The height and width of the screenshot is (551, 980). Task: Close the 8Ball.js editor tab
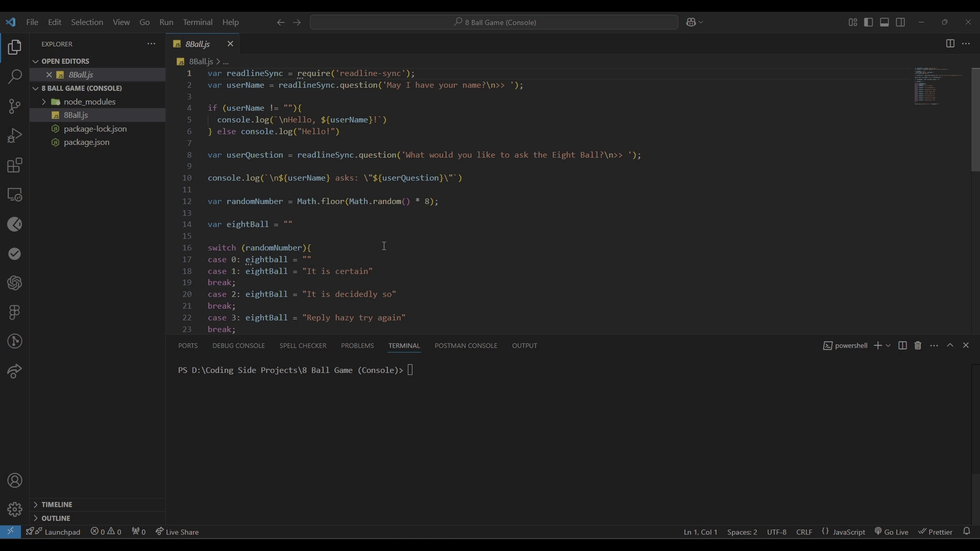click(230, 44)
